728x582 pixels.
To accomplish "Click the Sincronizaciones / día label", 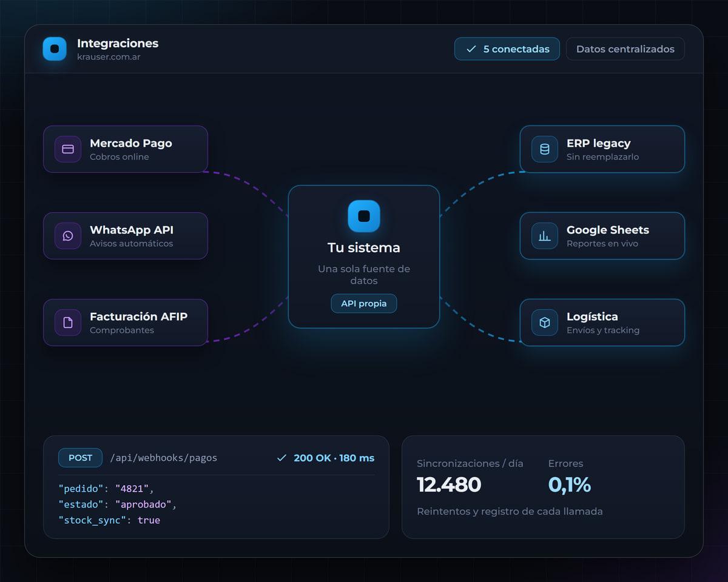I will tap(470, 463).
